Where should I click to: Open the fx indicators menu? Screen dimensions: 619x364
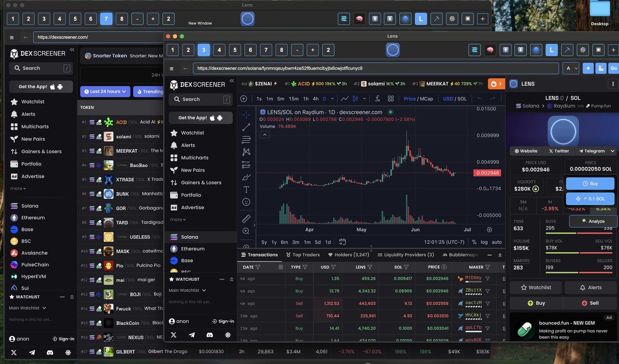pyautogui.click(x=377, y=98)
